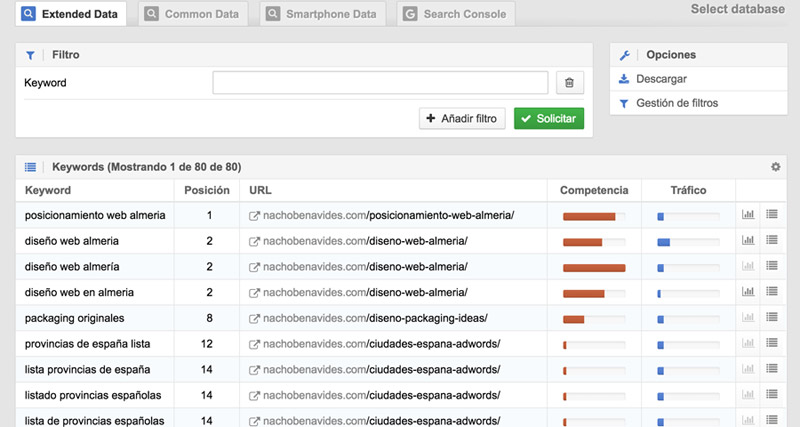Click the URL column header
Image resolution: width=800 pixels, height=427 pixels.
(260, 190)
